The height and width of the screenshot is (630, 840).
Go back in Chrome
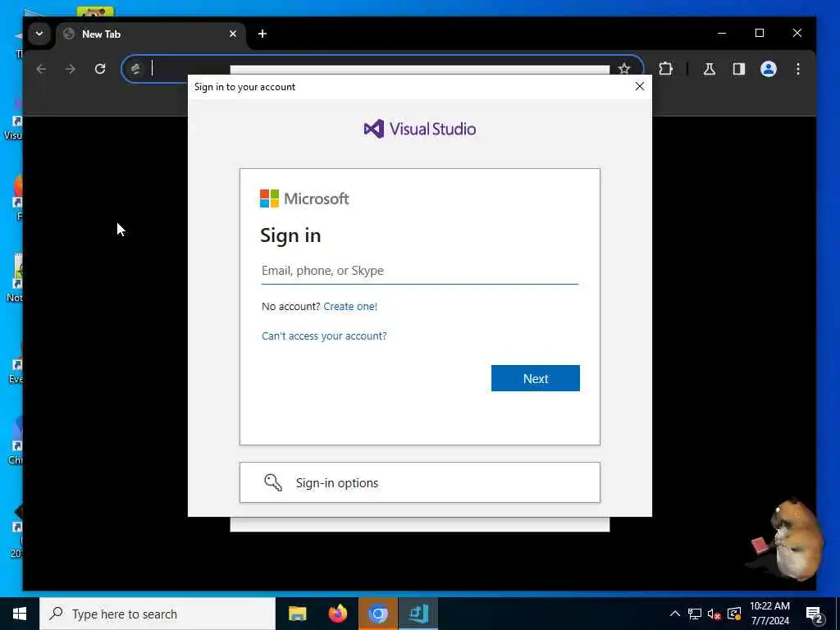pos(41,69)
